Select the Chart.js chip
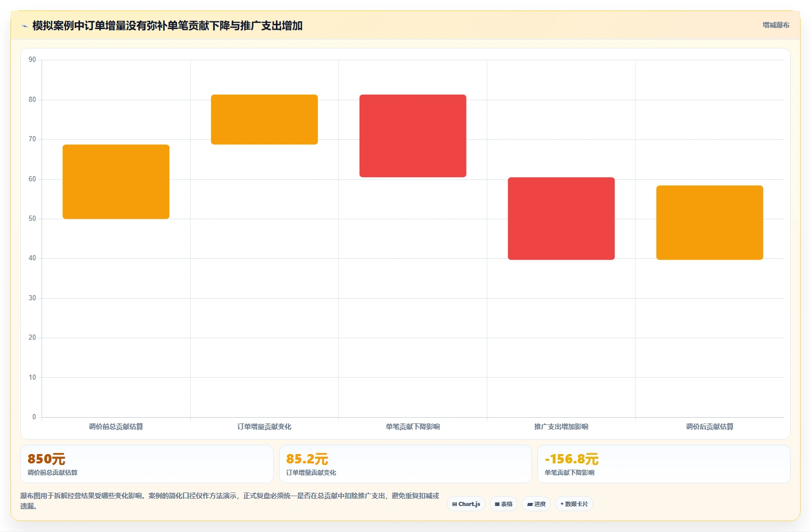 tap(466, 504)
